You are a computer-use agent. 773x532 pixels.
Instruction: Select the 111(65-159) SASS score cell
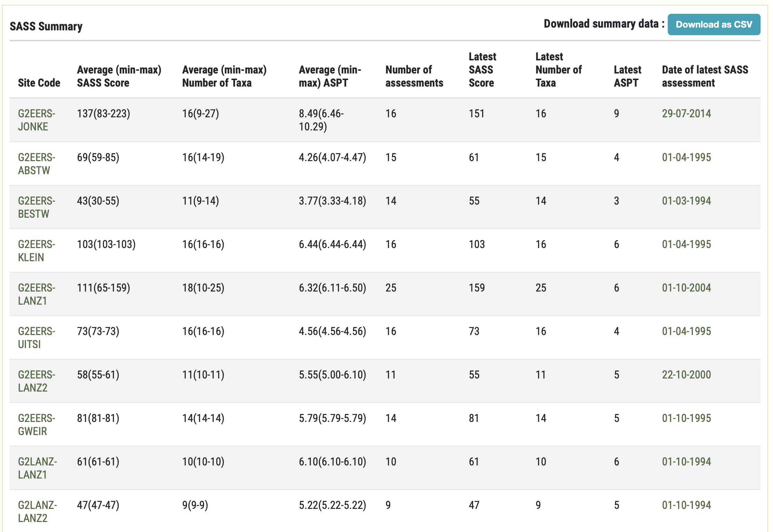(104, 288)
